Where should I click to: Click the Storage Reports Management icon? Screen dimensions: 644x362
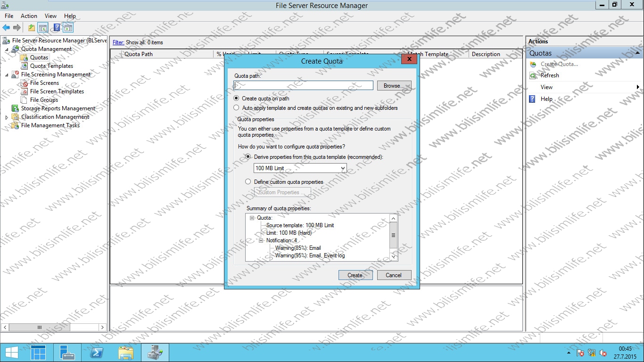click(16, 108)
